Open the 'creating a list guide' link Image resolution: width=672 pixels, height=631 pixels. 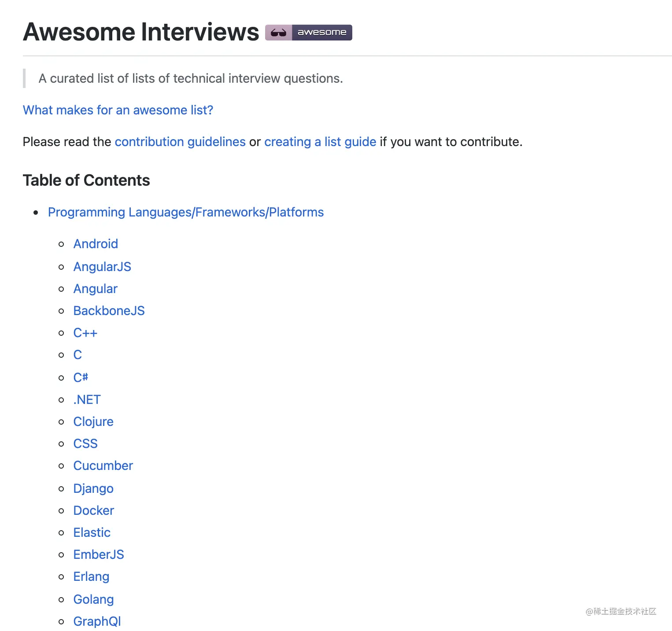[x=320, y=142]
